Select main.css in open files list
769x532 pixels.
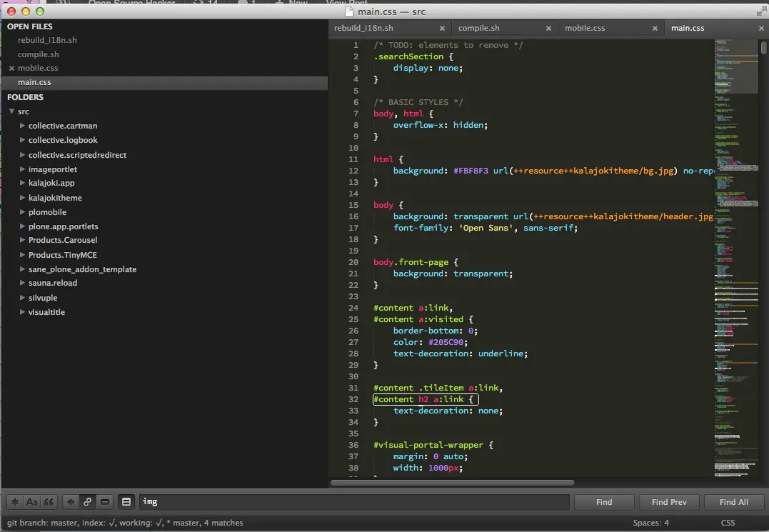164,82
